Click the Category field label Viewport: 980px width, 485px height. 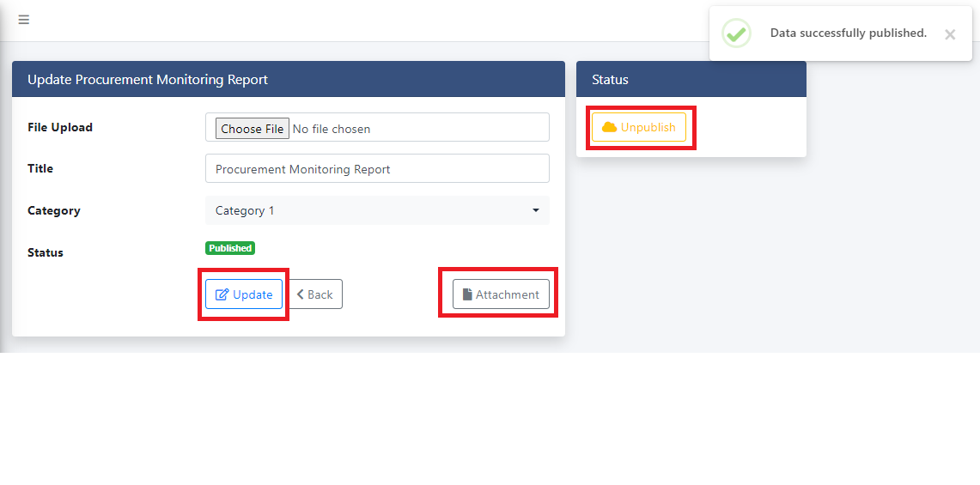(54, 210)
